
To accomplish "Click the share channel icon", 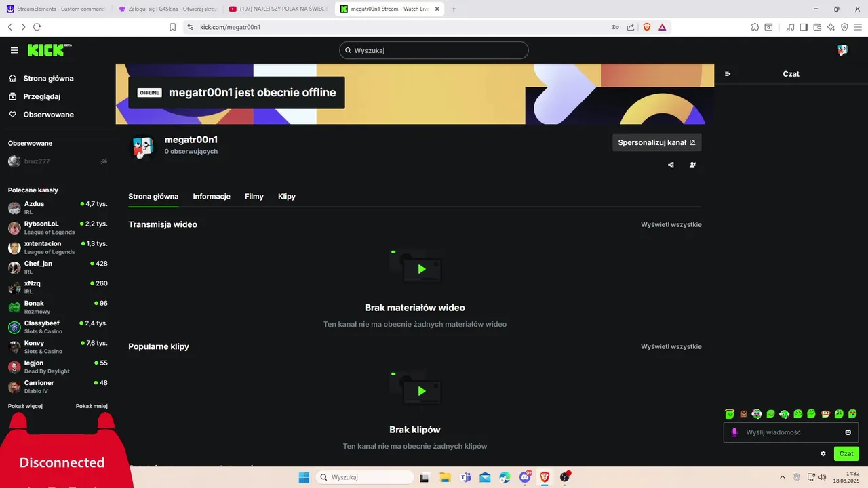I will tap(671, 165).
